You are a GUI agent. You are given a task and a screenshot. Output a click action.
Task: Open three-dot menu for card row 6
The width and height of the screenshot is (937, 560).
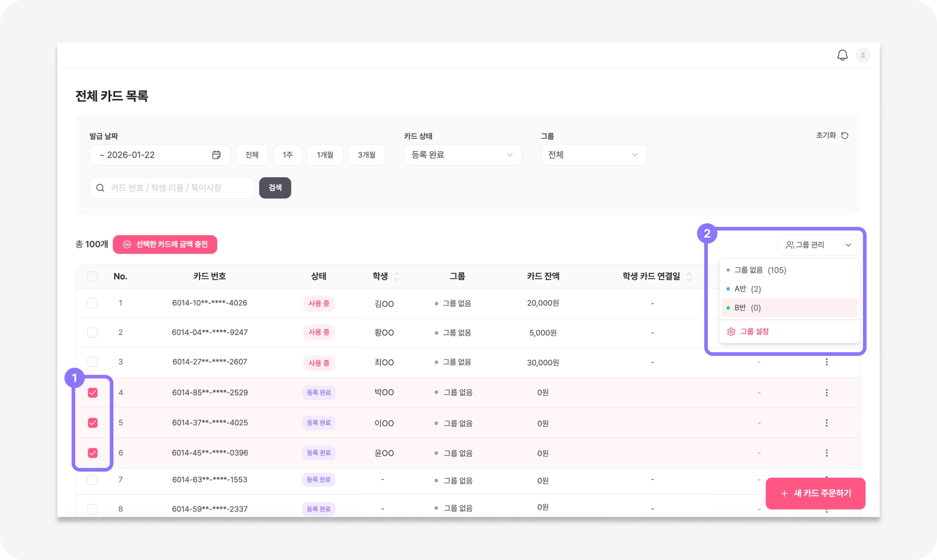tap(826, 453)
